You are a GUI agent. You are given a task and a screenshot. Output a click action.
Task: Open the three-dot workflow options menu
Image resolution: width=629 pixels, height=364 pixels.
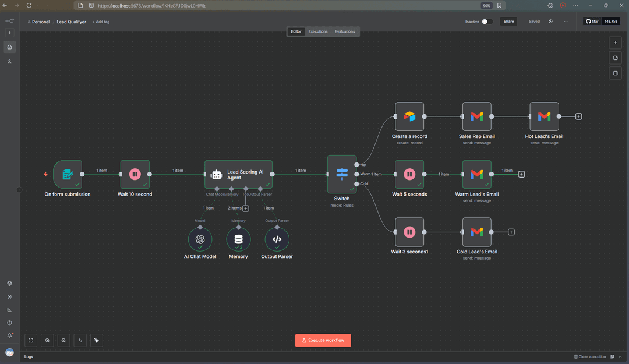click(566, 22)
